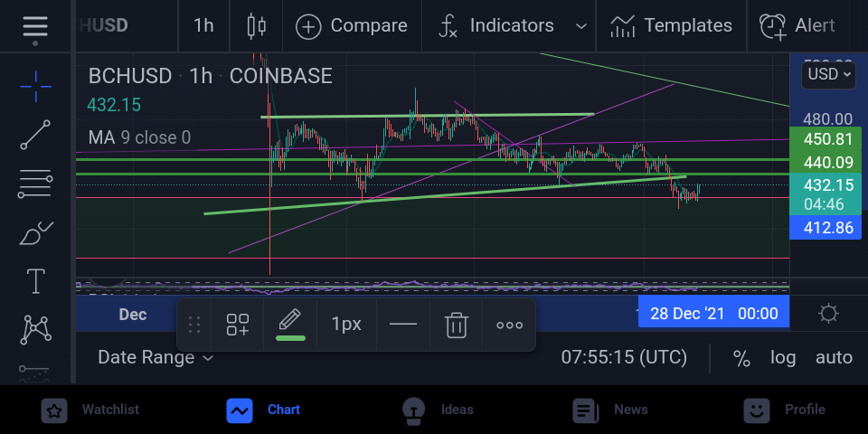Create an Alert with alarm clock
868x434 pixels.
[797, 26]
